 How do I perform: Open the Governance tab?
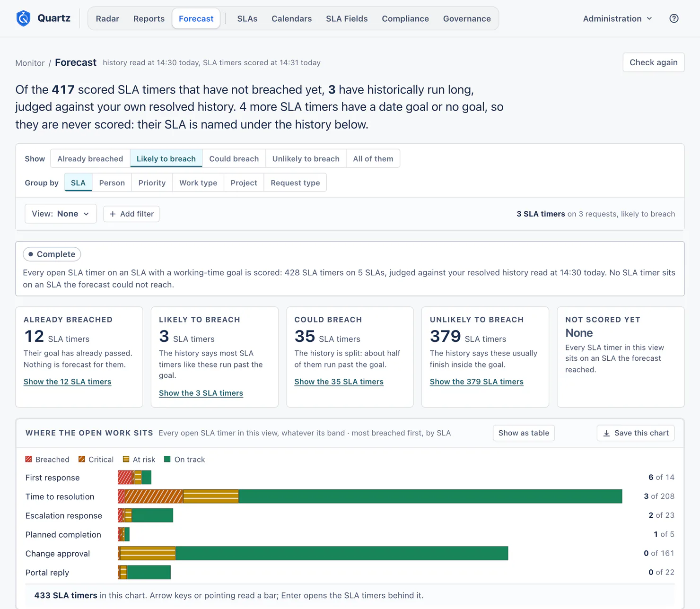[x=467, y=18]
